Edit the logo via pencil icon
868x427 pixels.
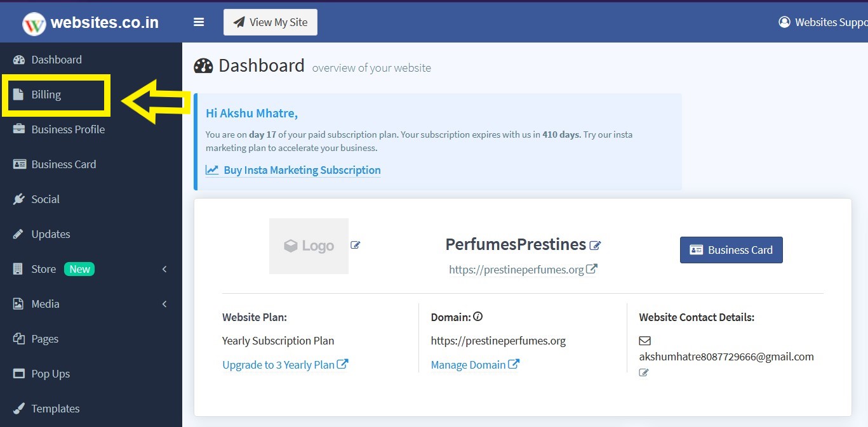(x=356, y=245)
